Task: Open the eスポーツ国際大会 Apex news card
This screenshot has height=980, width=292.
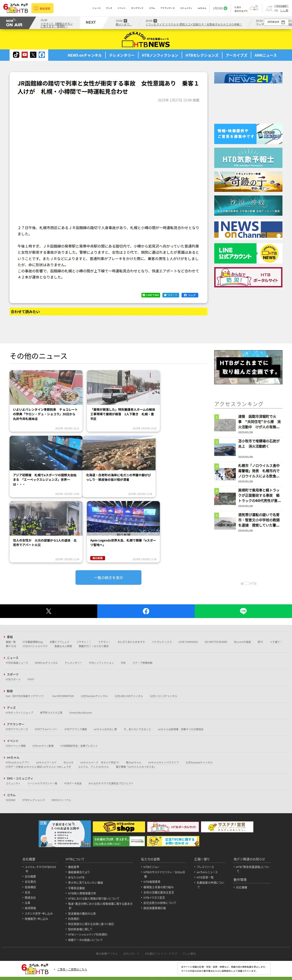Action: (46, 466)
